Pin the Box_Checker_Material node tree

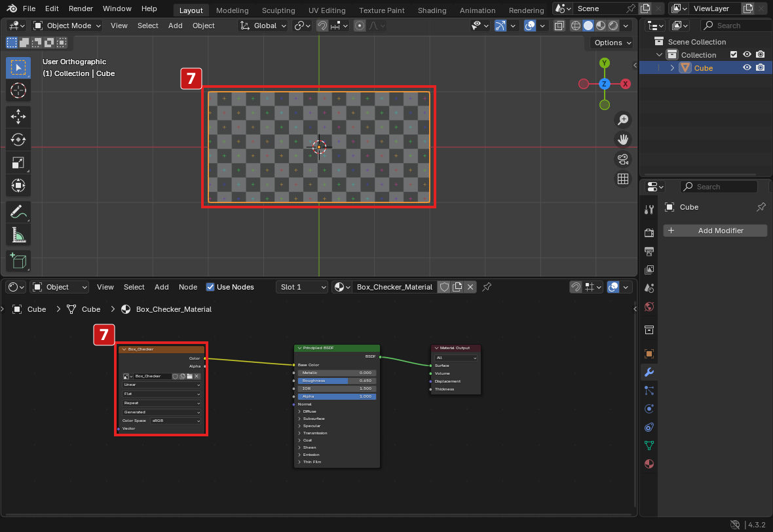487,287
